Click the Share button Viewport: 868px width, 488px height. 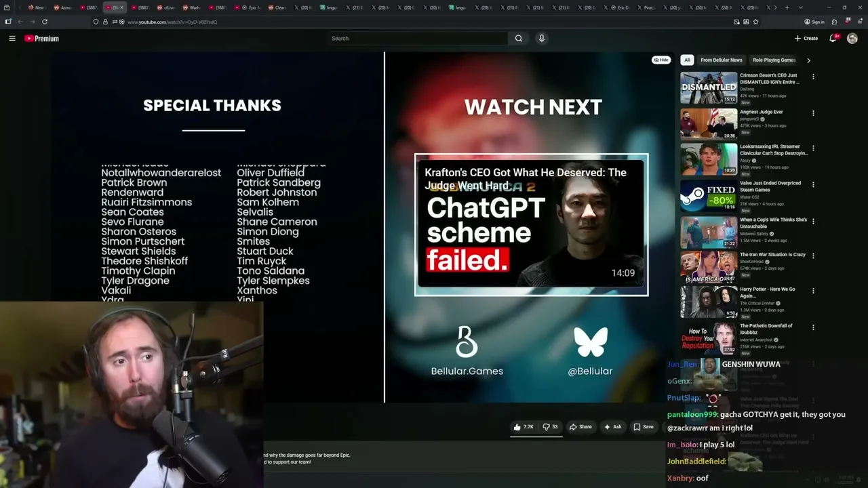coord(580,427)
